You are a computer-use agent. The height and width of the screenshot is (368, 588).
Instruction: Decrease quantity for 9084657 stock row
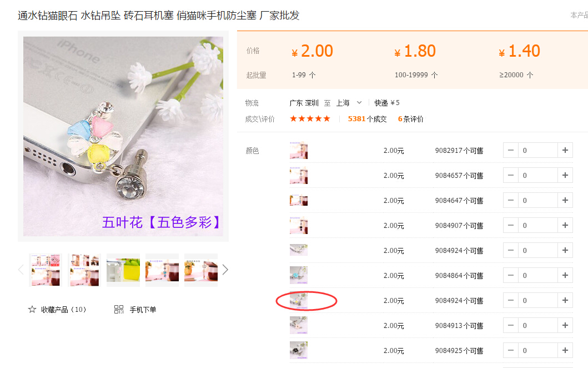pyautogui.click(x=510, y=175)
